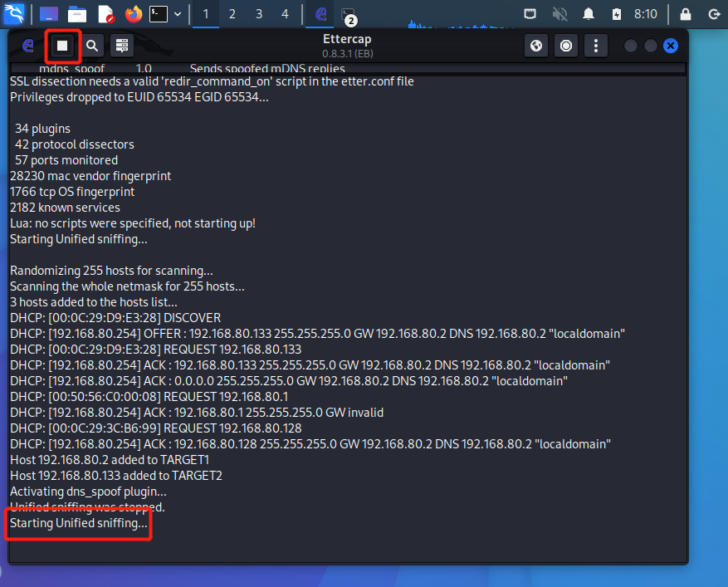This screenshot has height=587, width=728.
Task: Lock the screen with padlock icon
Action: click(x=686, y=14)
